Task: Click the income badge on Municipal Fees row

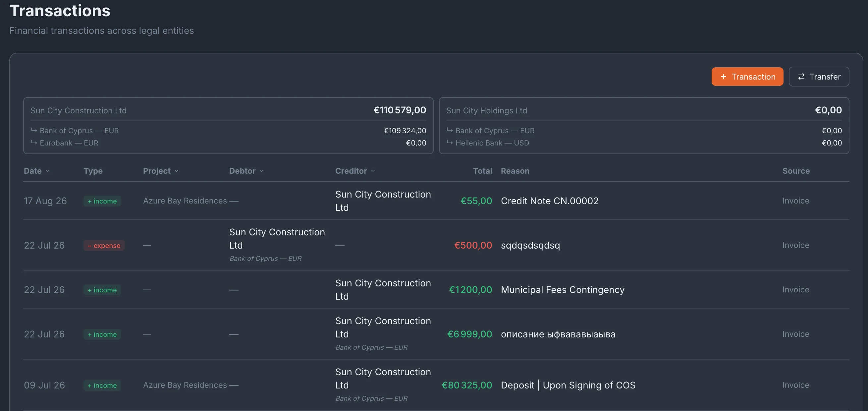Action: tap(102, 290)
